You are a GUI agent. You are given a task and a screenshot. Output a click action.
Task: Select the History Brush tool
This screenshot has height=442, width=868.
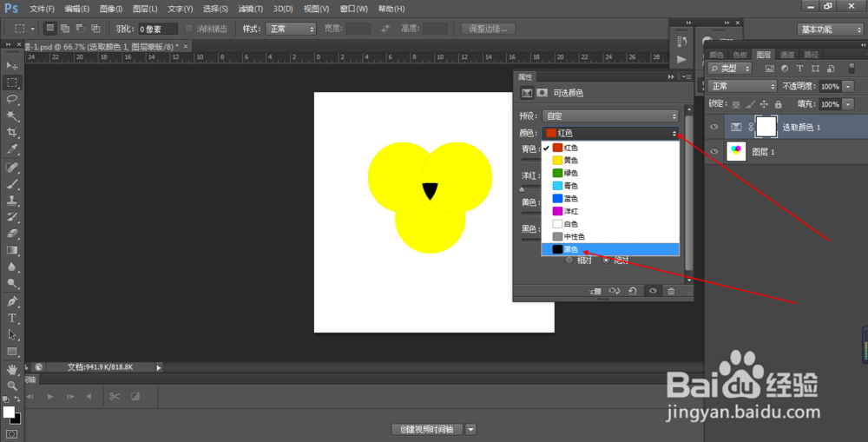[x=11, y=217]
